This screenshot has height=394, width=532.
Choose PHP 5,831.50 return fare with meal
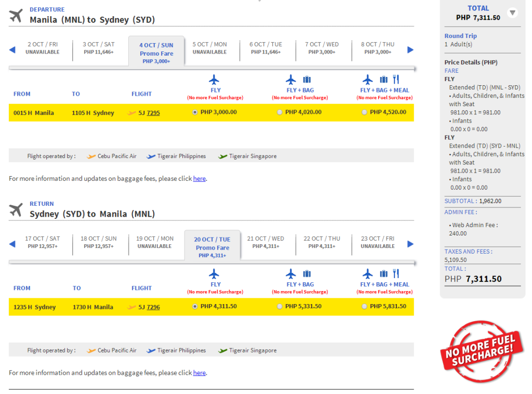tap(364, 307)
